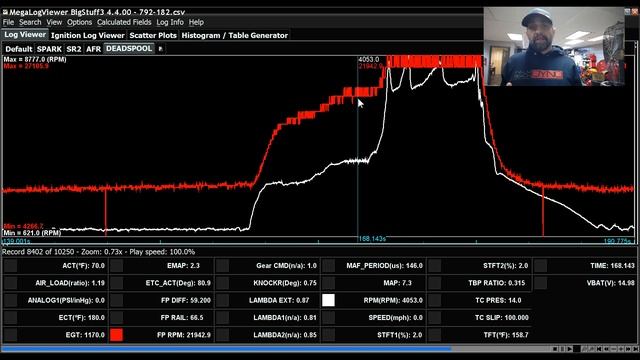Image resolution: width=640 pixels, height=360 pixels.
Task: Click the FP DIFF: 59.200 value
Action: click(186, 300)
